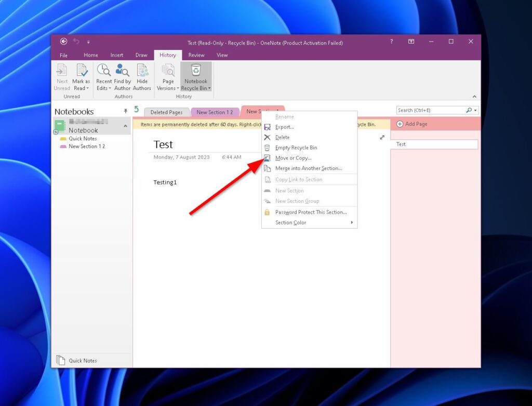This screenshot has height=406, width=532.
Task: Open the Section Color submenu
Action: pyautogui.click(x=290, y=222)
